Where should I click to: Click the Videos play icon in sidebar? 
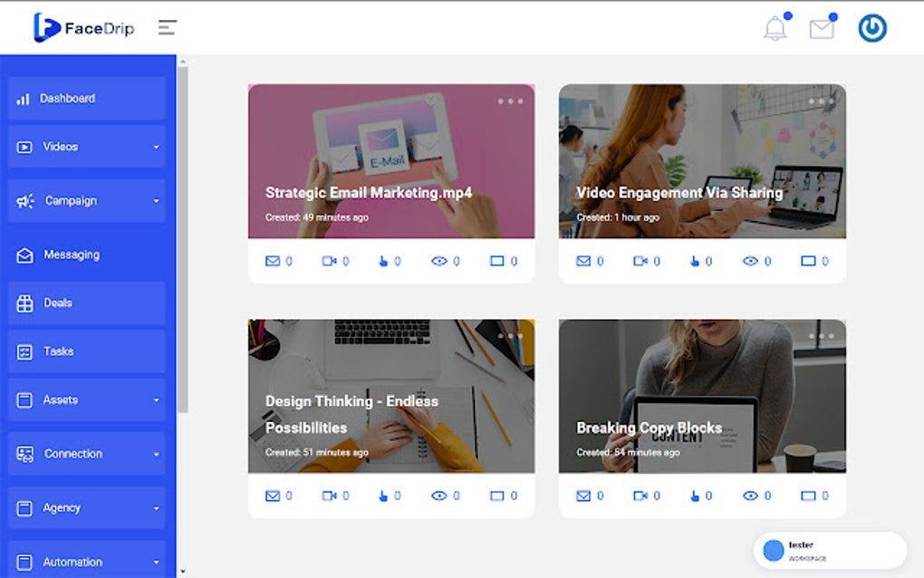pyautogui.click(x=24, y=148)
